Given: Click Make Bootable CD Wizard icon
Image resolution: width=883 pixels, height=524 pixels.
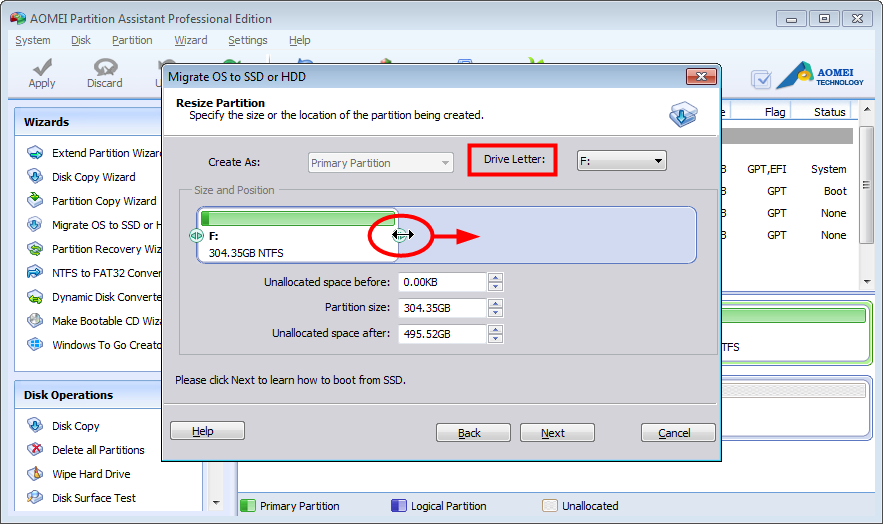Looking at the screenshot, I should pyautogui.click(x=35, y=320).
